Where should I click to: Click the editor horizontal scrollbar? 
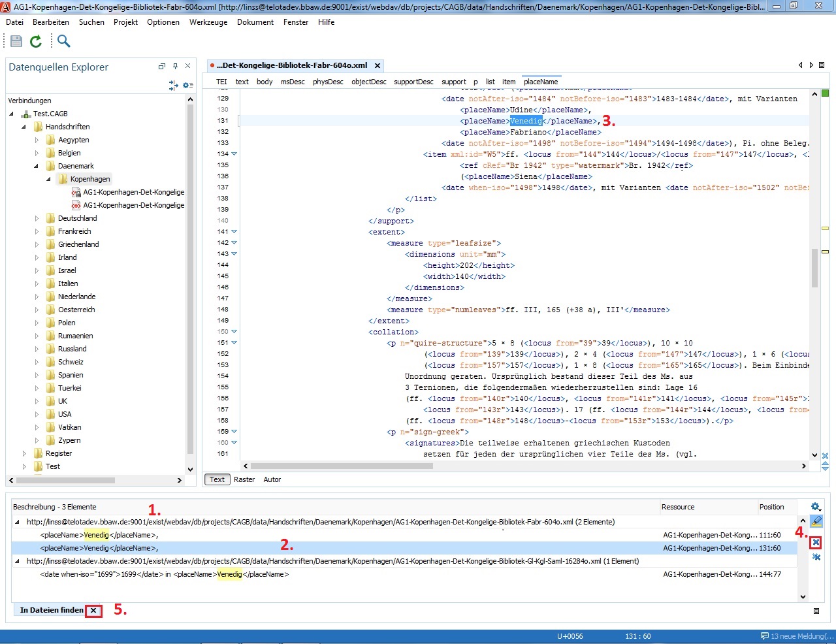[x=342, y=466]
